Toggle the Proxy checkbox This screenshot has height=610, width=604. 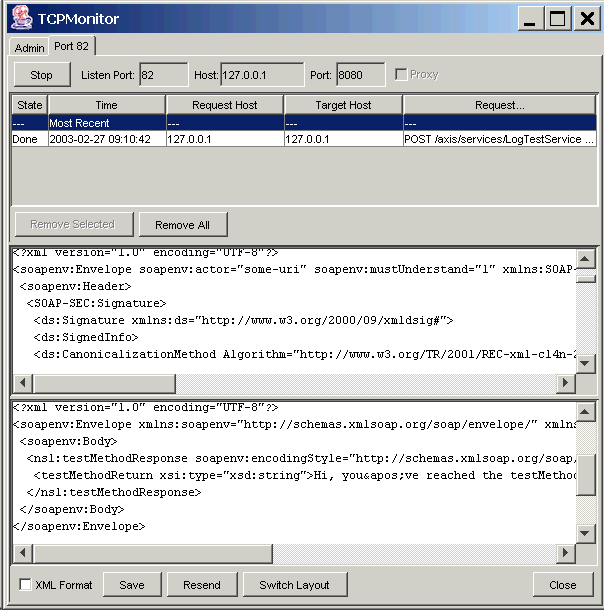[401, 75]
